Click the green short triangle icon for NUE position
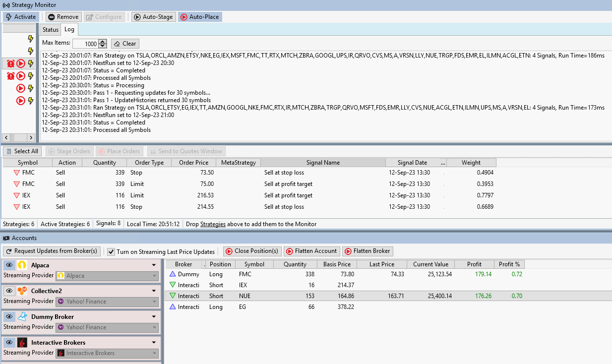The height and width of the screenshot is (364, 612). tap(173, 296)
